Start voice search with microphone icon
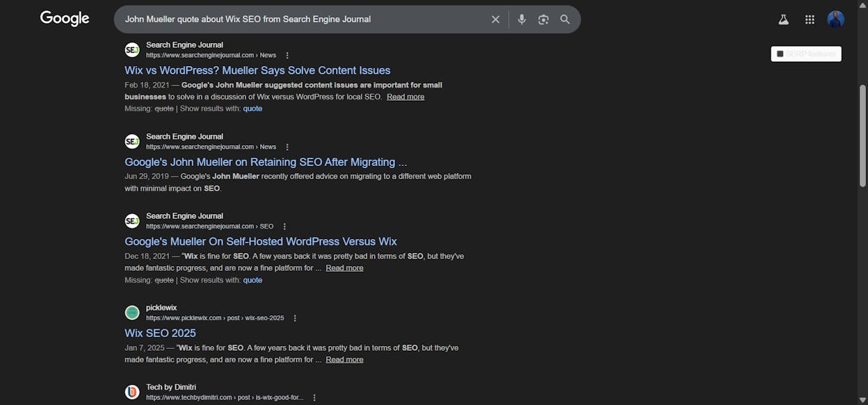This screenshot has width=868, height=405. pos(522,19)
